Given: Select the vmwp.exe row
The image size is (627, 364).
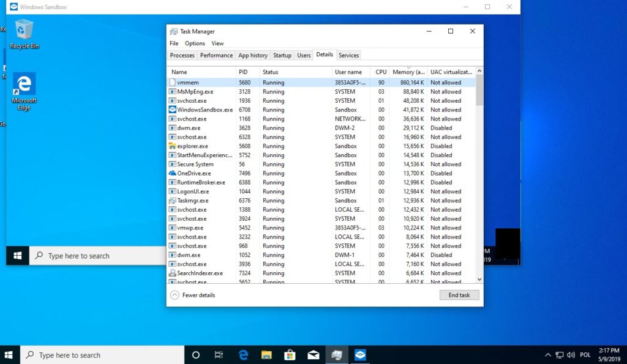Looking at the screenshot, I should click(x=321, y=228).
